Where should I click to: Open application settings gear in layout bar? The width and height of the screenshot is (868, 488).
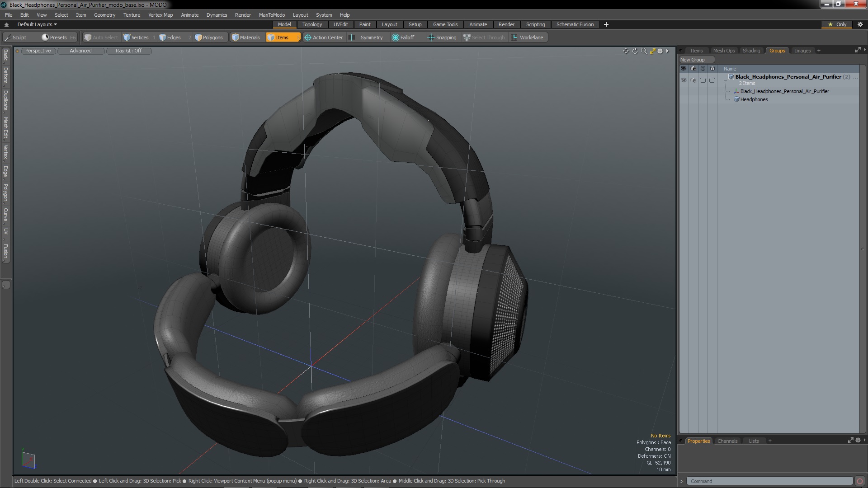click(x=860, y=24)
